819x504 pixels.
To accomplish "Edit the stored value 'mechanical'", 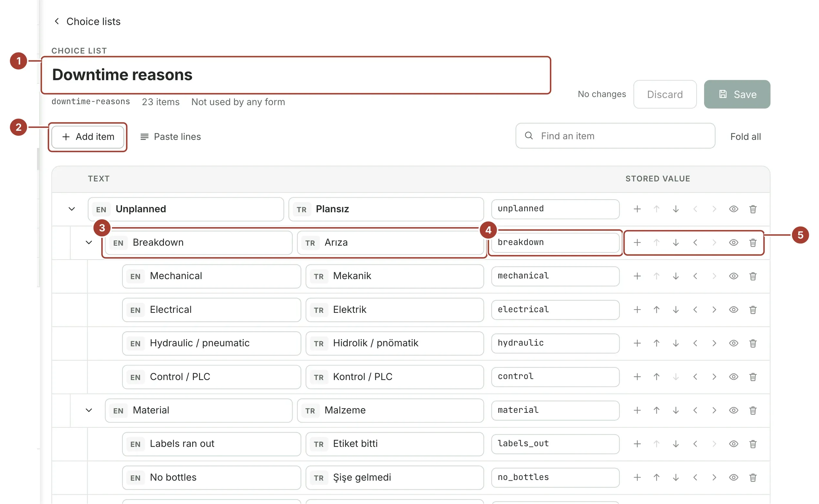I will tap(555, 276).
